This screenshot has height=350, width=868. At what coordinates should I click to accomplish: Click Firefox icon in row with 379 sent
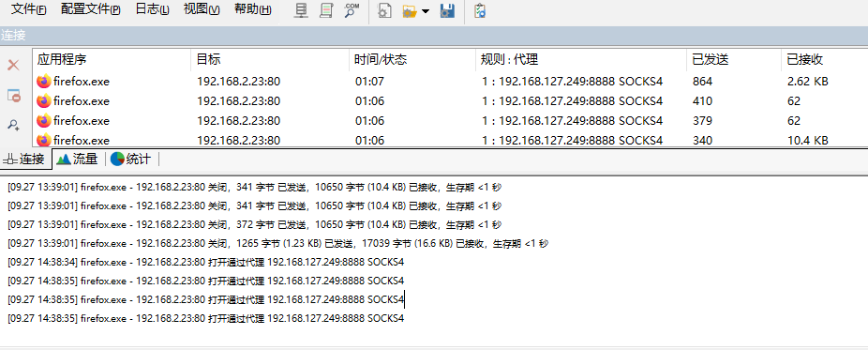click(43, 120)
